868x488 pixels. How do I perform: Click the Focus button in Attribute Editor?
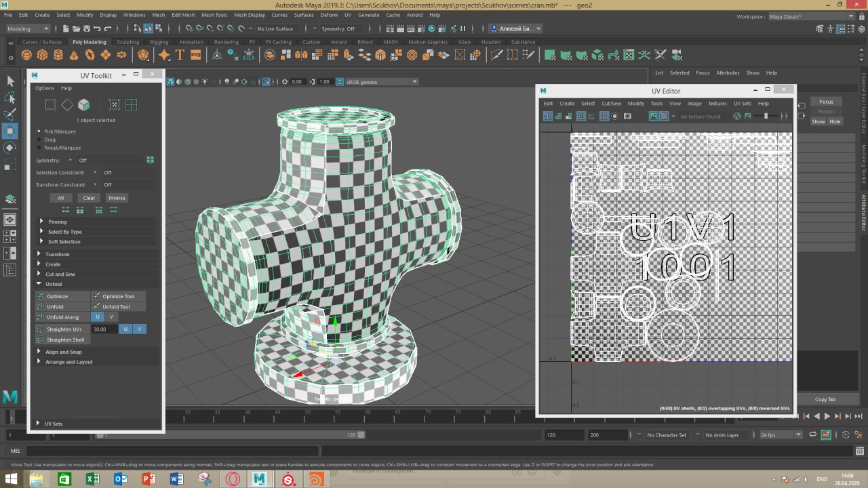pos(826,102)
